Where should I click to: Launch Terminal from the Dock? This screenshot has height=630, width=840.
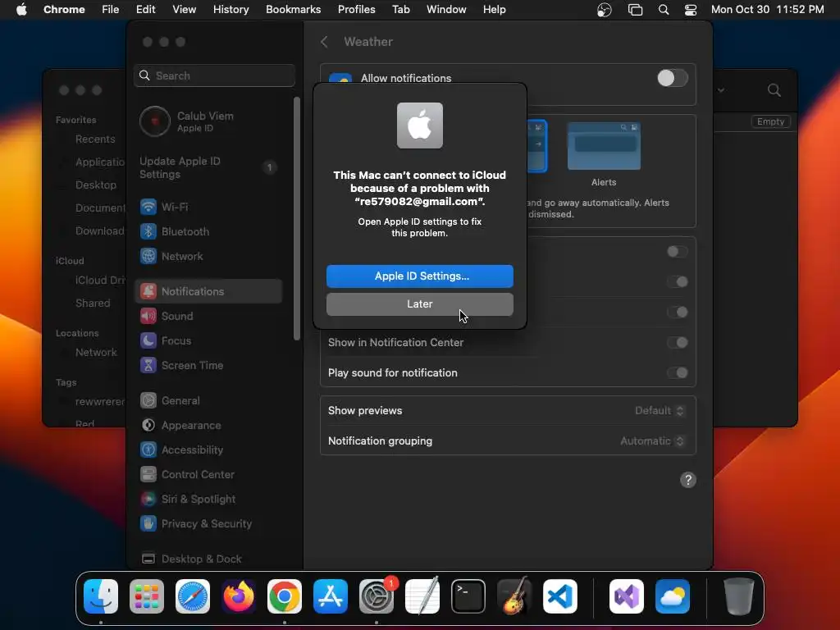coord(468,596)
